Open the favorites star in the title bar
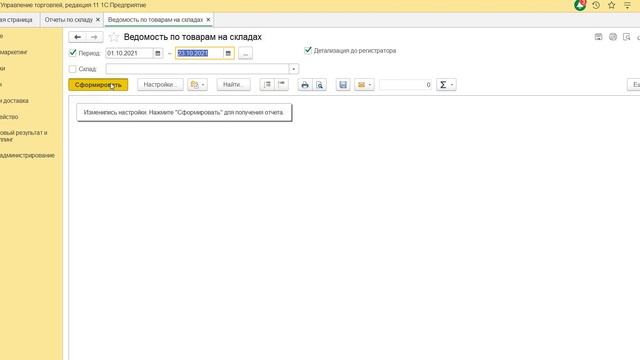The height and width of the screenshot is (360, 640). tap(611, 5)
